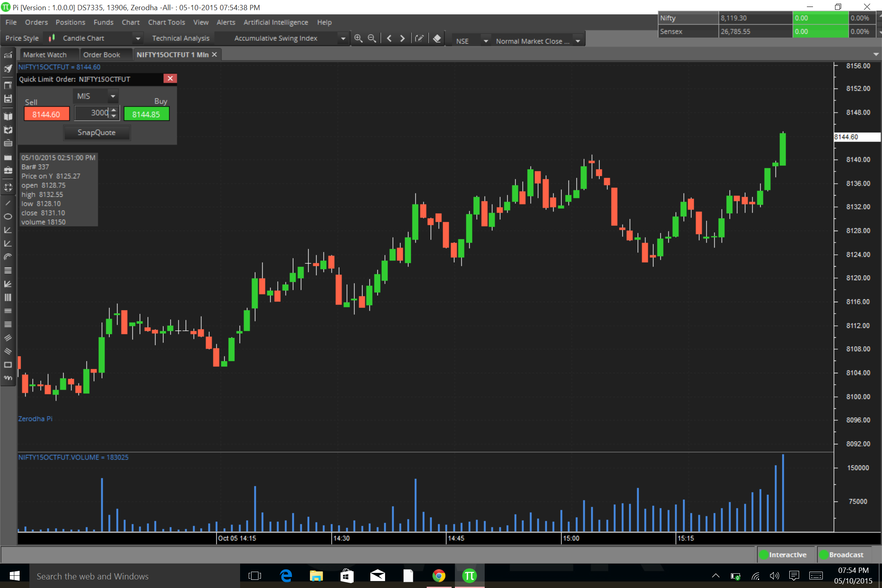The image size is (882, 588).
Task: Open Microsoft Edge from the taskbar
Action: click(286, 576)
